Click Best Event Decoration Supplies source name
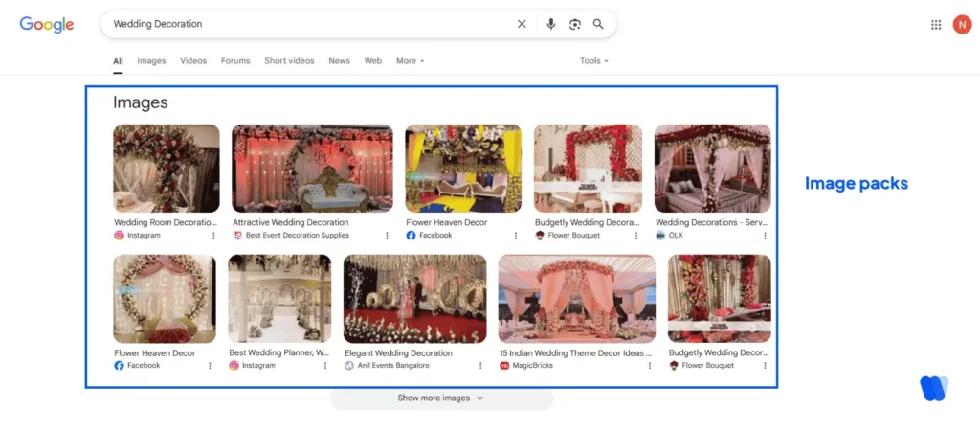The height and width of the screenshot is (432, 980). point(298,235)
